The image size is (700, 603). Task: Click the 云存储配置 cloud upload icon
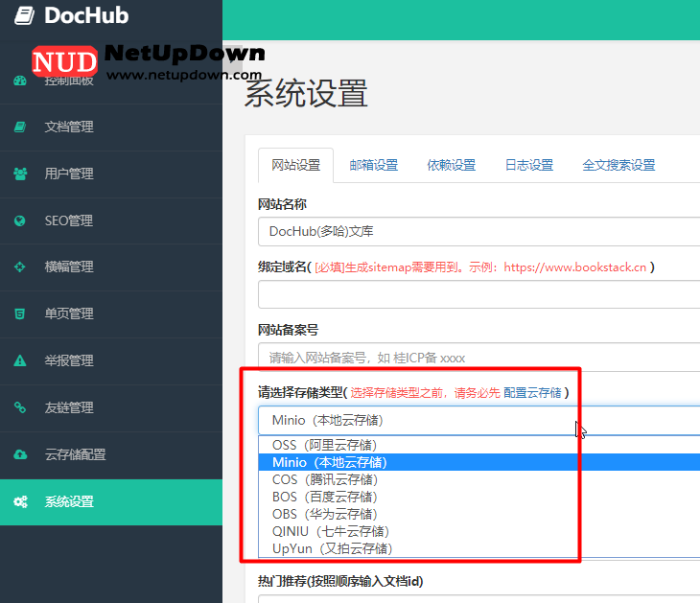(20, 454)
